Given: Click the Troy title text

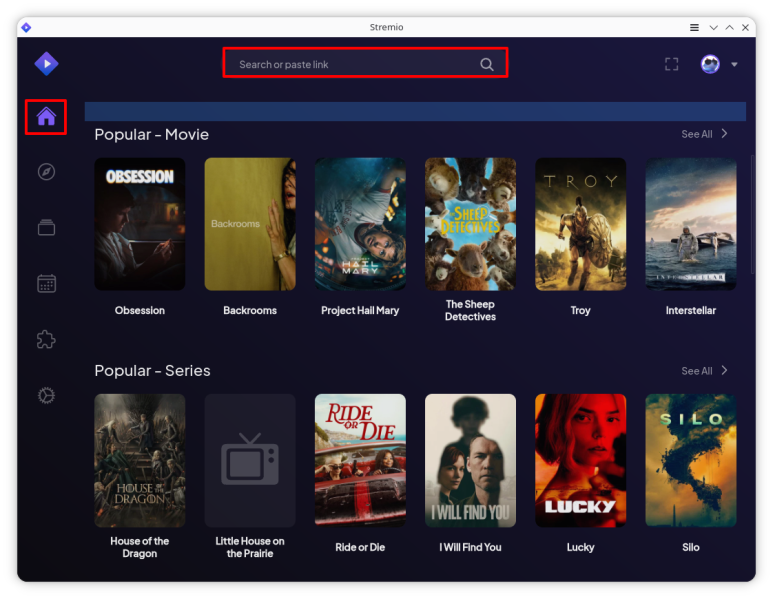Looking at the screenshot, I should (581, 310).
